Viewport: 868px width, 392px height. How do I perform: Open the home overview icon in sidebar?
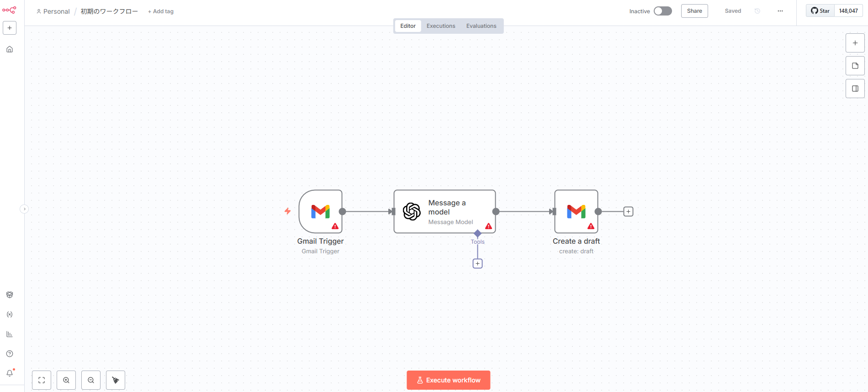coord(10,49)
